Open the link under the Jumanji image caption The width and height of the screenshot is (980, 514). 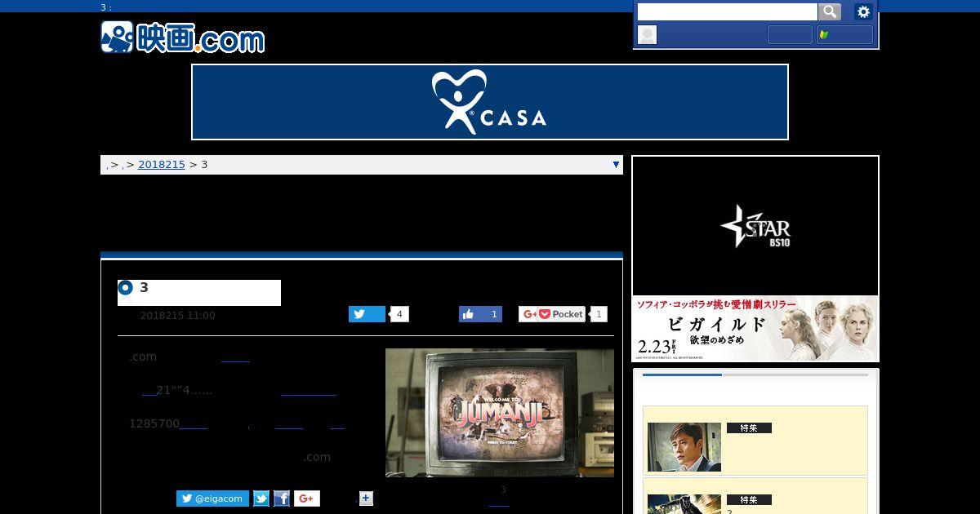[x=499, y=502]
